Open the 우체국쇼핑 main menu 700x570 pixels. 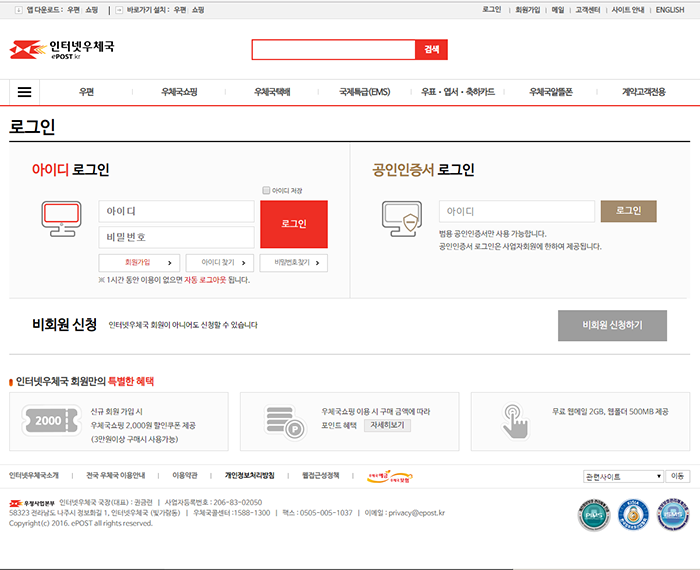[179, 92]
